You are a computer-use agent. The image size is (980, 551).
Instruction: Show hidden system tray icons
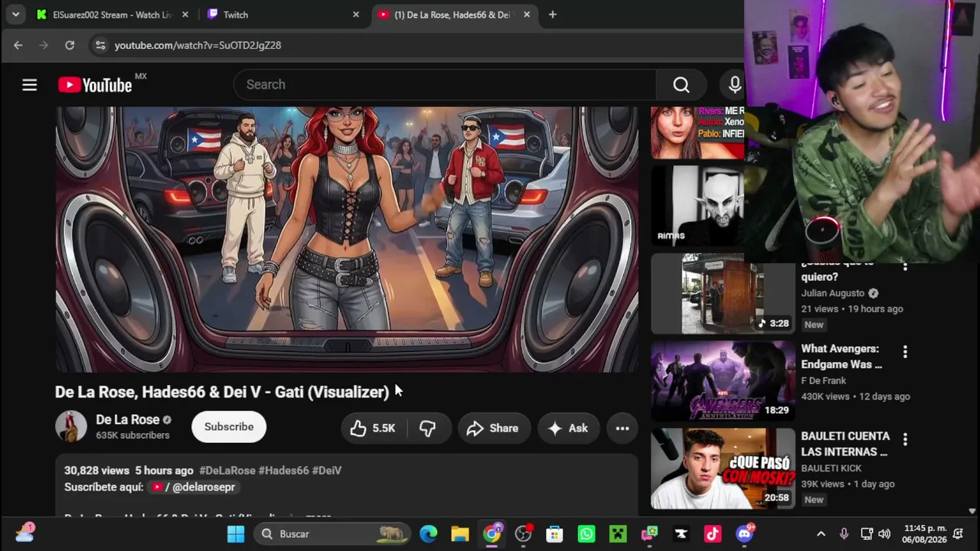821,534
